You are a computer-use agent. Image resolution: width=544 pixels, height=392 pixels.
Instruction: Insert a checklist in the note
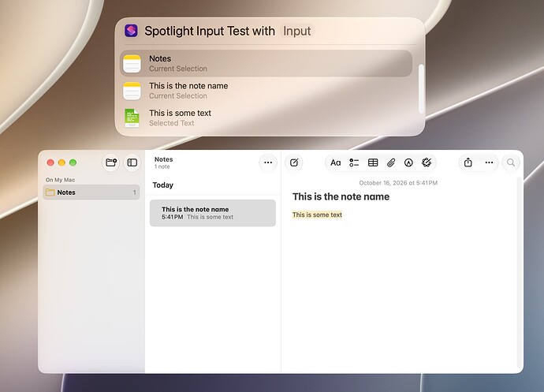click(x=354, y=162)
